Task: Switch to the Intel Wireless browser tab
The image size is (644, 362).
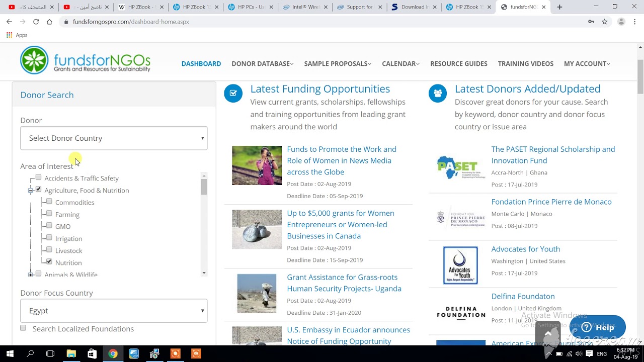Action: click(305, 7)
